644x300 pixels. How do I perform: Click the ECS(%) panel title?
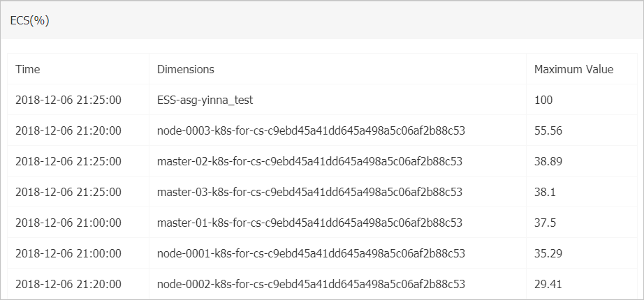point(29,21)
